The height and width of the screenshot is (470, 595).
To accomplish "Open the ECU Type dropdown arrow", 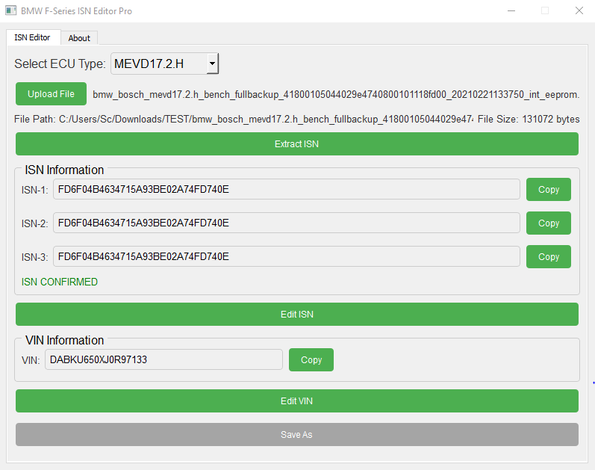I will click(212, 63).
